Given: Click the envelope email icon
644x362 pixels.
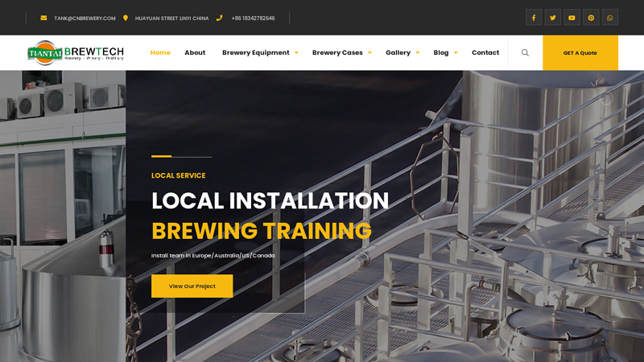Looking at the screenshot, I should (43, 18).
